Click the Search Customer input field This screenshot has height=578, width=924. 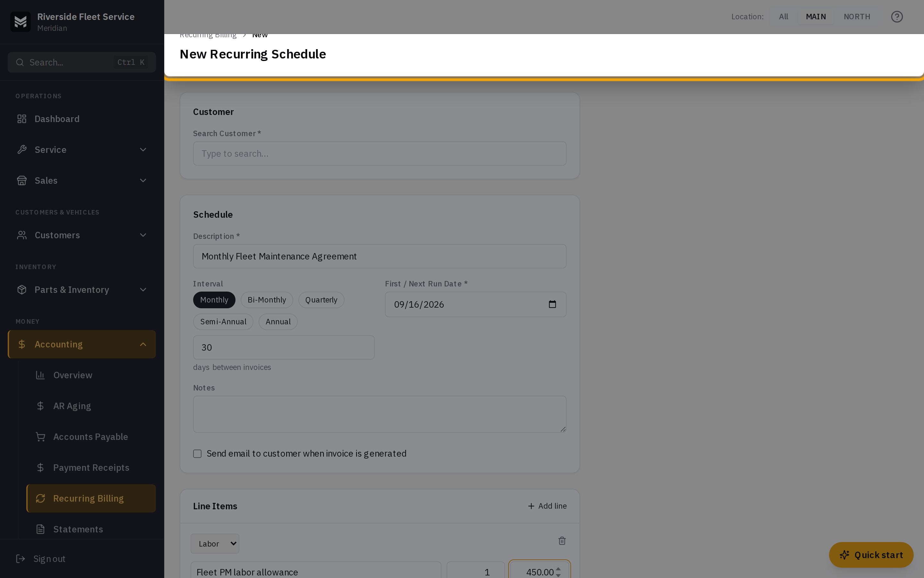(x=380, y=154)
